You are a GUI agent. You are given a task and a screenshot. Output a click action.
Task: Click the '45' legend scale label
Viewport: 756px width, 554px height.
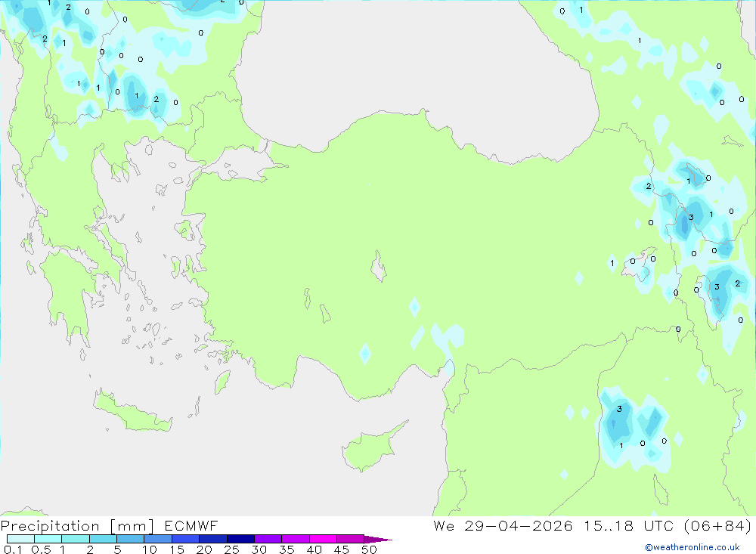tap(342, 549)
